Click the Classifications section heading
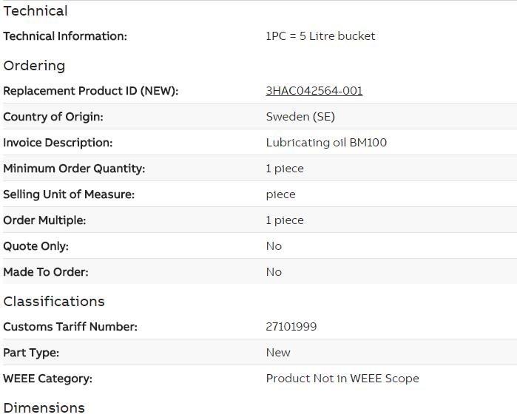Screen dimensions: 517x420 [54, 302]
